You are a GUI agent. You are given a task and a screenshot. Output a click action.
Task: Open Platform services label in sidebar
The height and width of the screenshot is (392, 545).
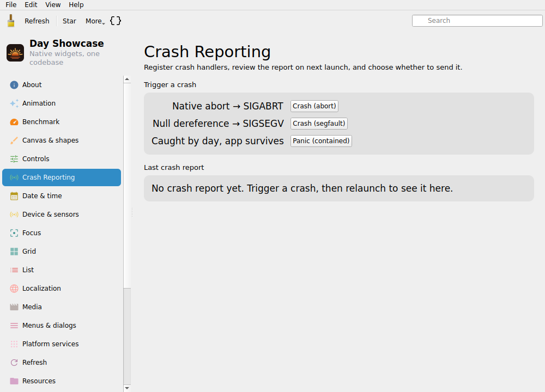(x=50, y=344)
